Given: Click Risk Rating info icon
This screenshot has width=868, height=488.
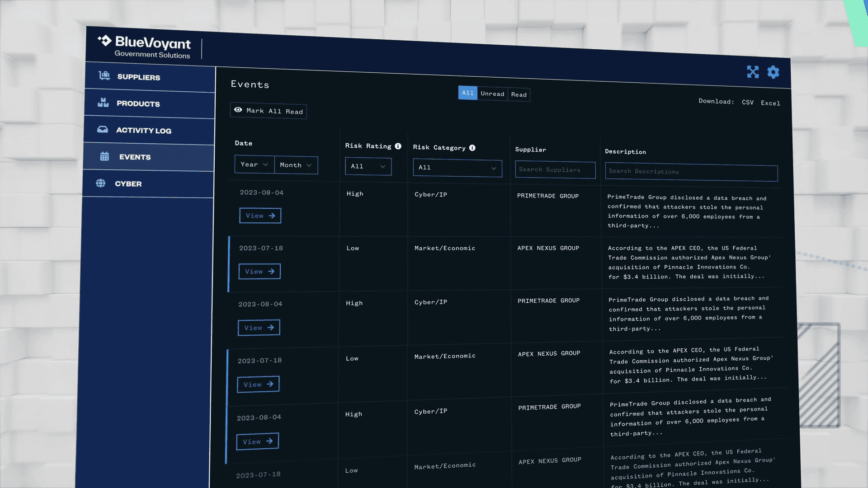Looking at the screenshot, I should [x=398, y=146].
